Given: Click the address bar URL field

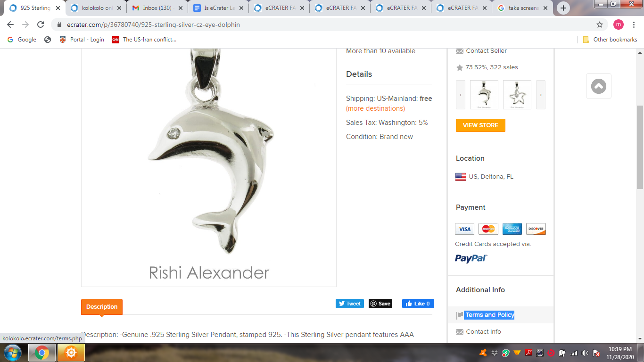Looking at the screenshot, I should click(x=325, y=25).
